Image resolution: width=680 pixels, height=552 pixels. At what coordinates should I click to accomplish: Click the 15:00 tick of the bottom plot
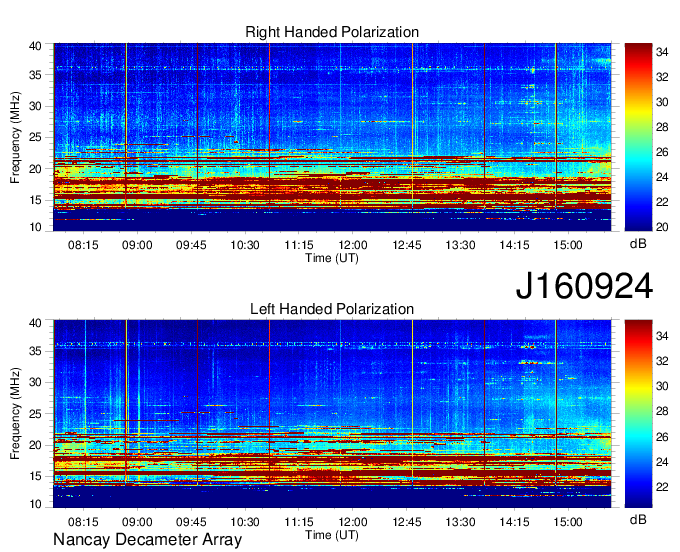click(x=568, y=522)
